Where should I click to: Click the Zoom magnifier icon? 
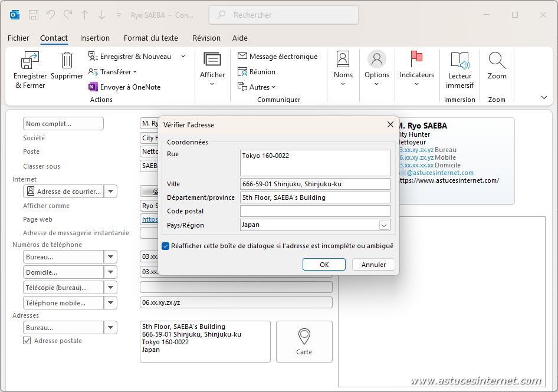point(497,61)
